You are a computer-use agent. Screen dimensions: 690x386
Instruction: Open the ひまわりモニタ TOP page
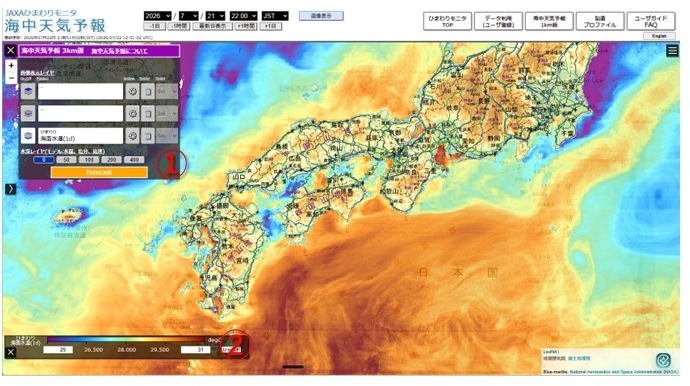click(x=447, y=21)
